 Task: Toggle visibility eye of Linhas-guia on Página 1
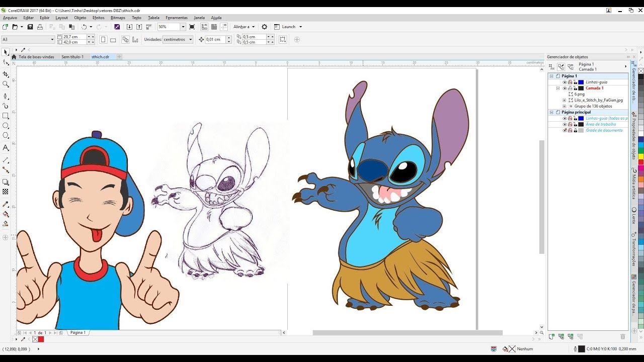click(565, 82)
